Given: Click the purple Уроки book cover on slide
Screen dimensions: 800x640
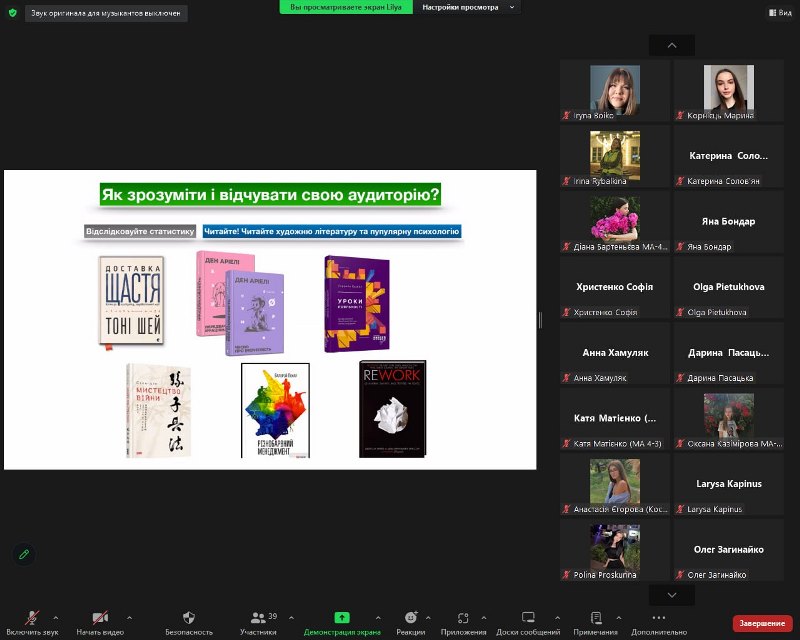Looking at the screenshot, I should [357, 304].
